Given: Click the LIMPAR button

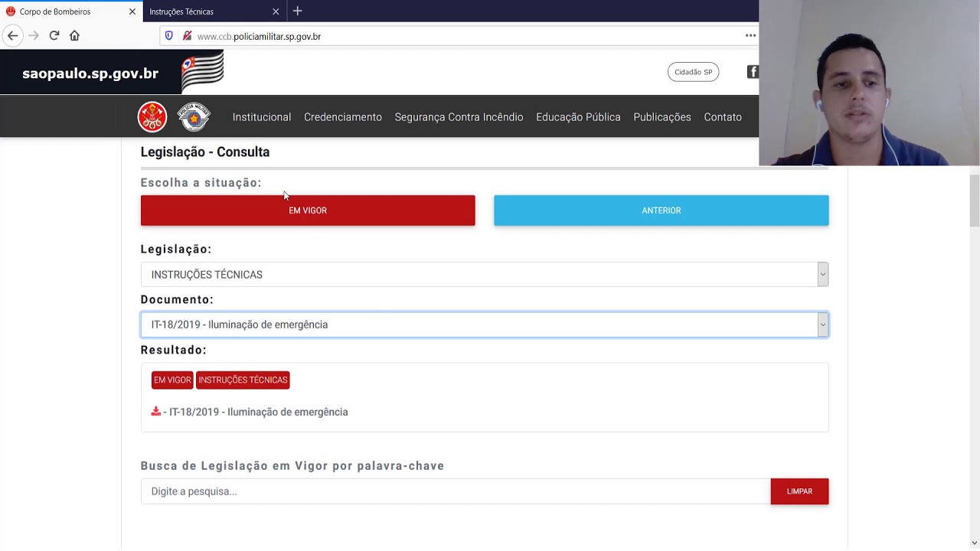Looking at the screenshot, I should 799,491.
